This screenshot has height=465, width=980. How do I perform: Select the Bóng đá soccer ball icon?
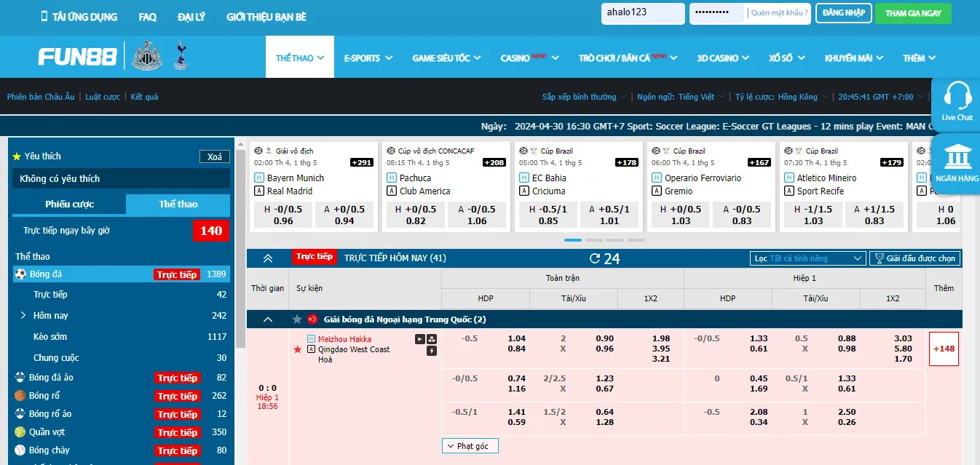click(20, 274)
